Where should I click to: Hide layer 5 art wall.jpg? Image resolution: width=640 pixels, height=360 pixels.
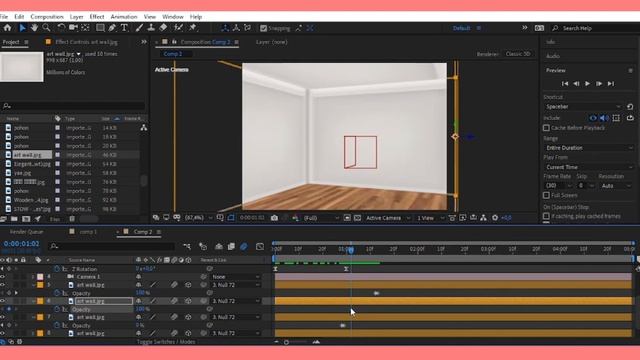(2, 285)
